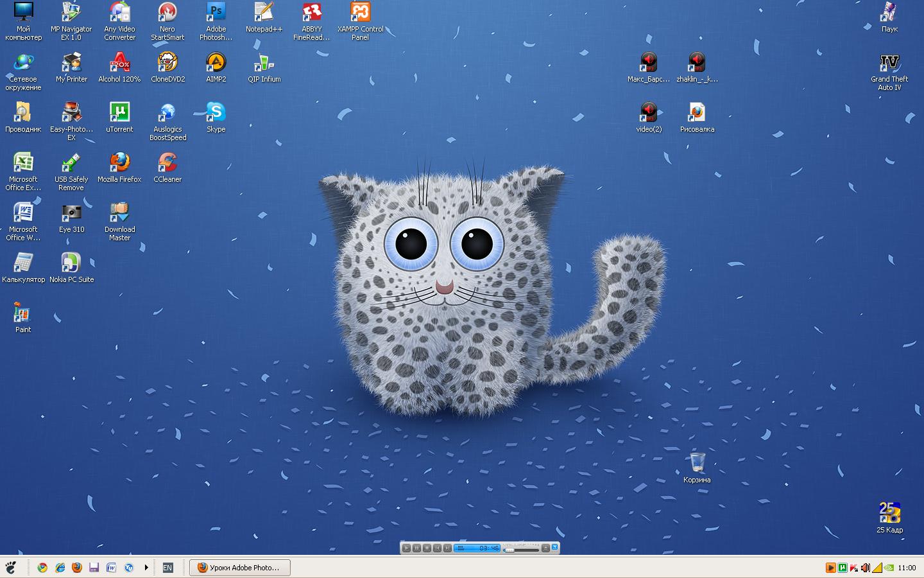Open the uTorrent desktop icon
This screenshot has height=578, width=924.
coord(119,112)
